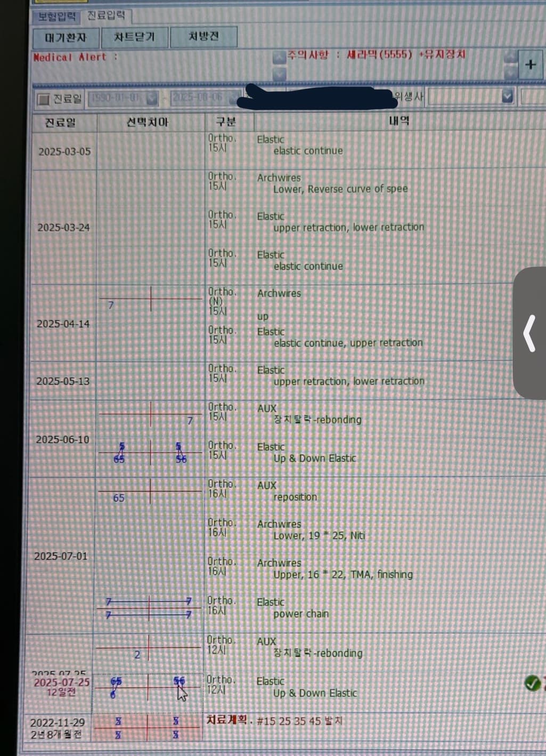This screenshot has height=756, width=546.
Task: Click the 내역 column header
Action: [398, 122]
